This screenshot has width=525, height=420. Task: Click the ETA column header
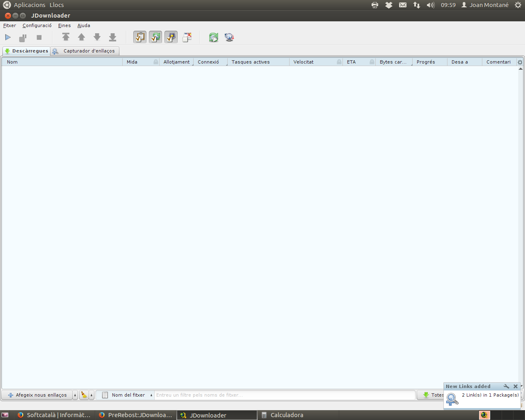(359, 62)
